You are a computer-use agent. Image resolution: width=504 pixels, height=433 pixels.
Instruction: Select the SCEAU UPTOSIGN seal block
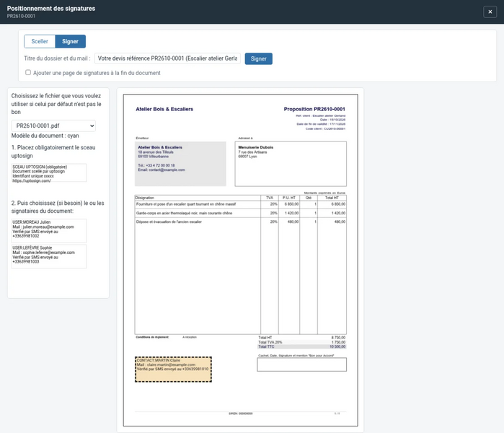[49, 173]
